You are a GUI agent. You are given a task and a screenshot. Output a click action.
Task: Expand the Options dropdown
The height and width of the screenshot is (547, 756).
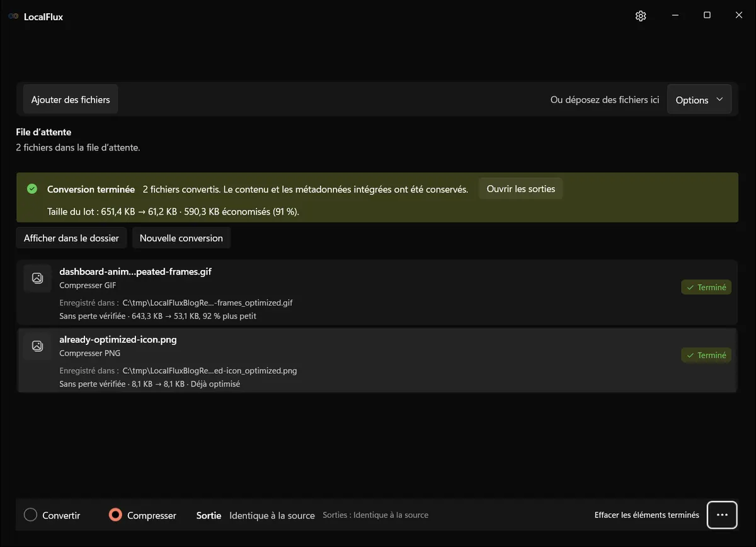pyautogui.click(x=699, y=100)
